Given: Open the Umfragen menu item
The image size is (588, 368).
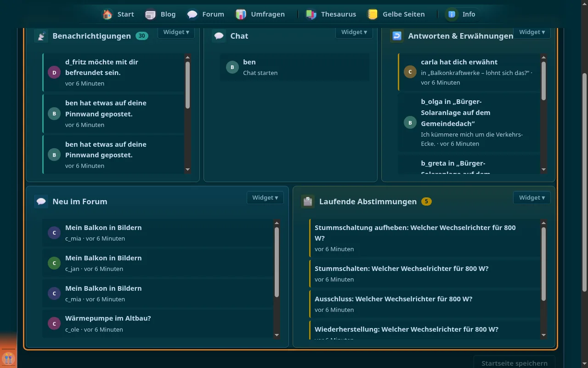Looking at the screenshot, I should [x=260, y=14].
